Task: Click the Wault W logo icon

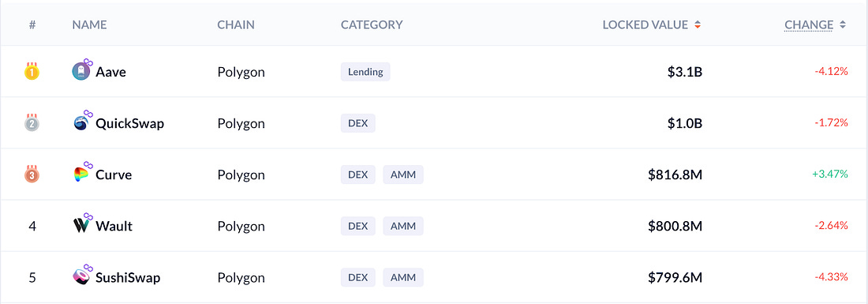Action: 80,226
